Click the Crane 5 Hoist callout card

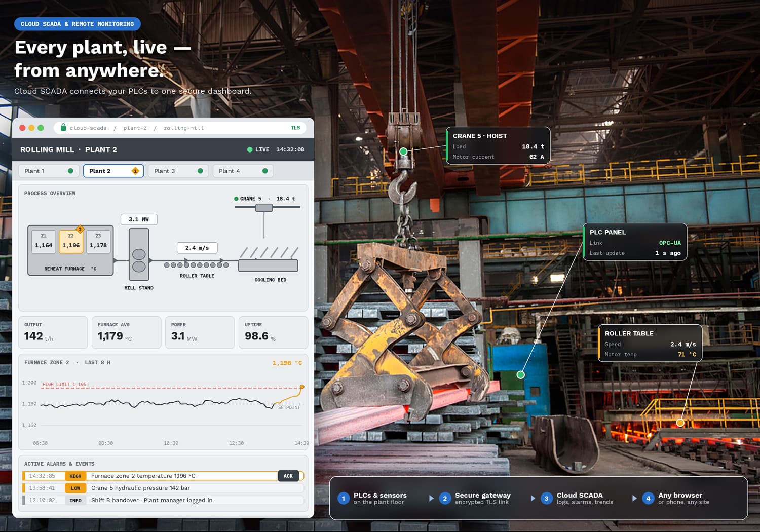tap(498, 145)
